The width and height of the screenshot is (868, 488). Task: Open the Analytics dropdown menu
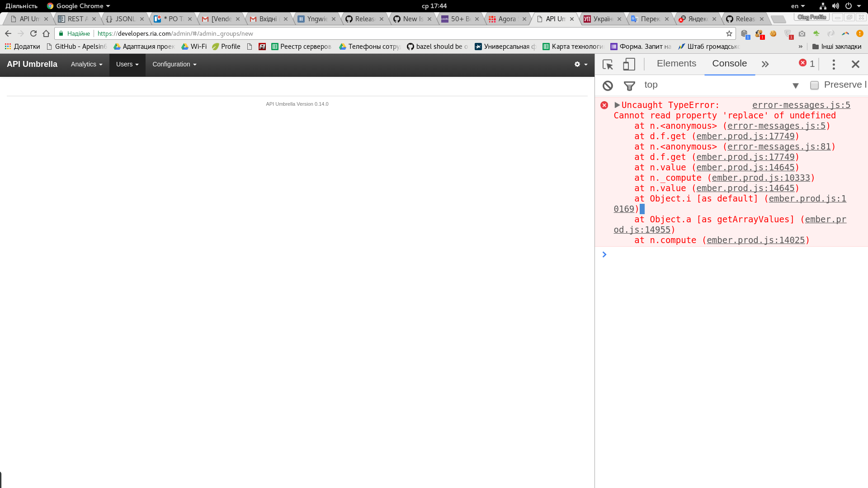coord(86,64)
